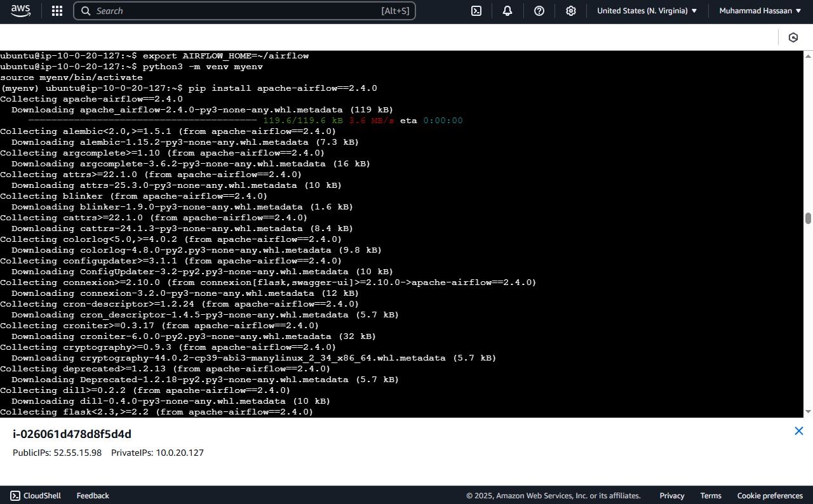The image size is (813, 504).
Task: Open the services grid menu
Action: coord(57,11)
